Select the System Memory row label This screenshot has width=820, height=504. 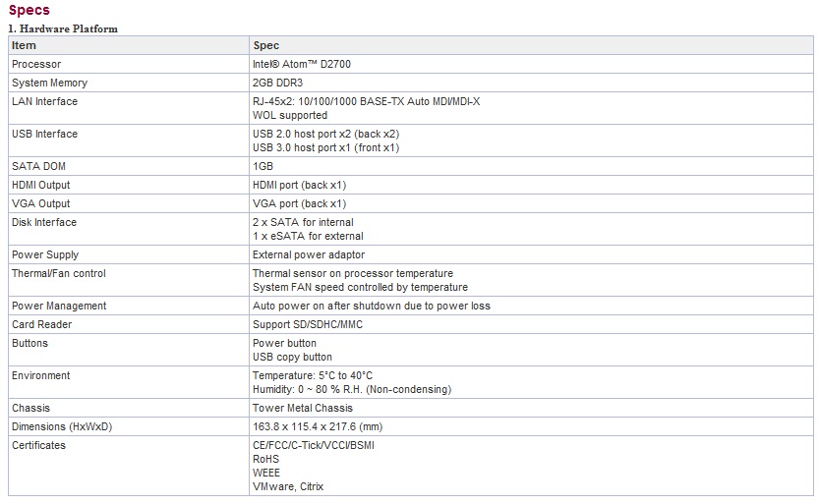click(x=49, y=83)
